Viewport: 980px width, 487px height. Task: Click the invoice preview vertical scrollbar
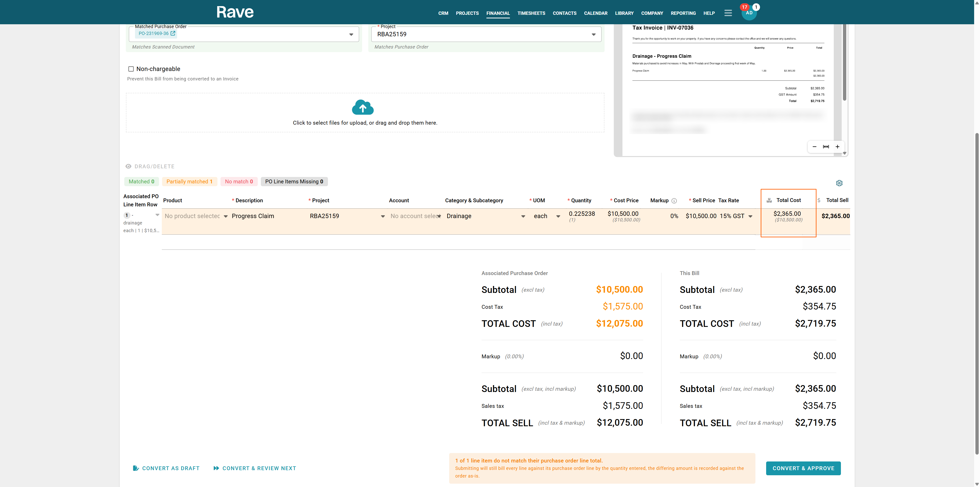(844, 63)
